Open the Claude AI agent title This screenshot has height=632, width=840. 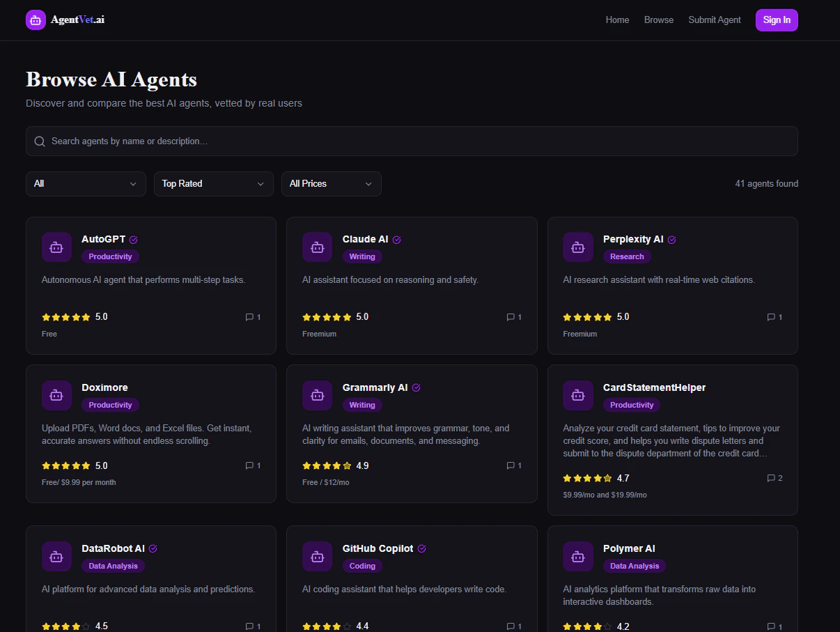tap(366, 239)
